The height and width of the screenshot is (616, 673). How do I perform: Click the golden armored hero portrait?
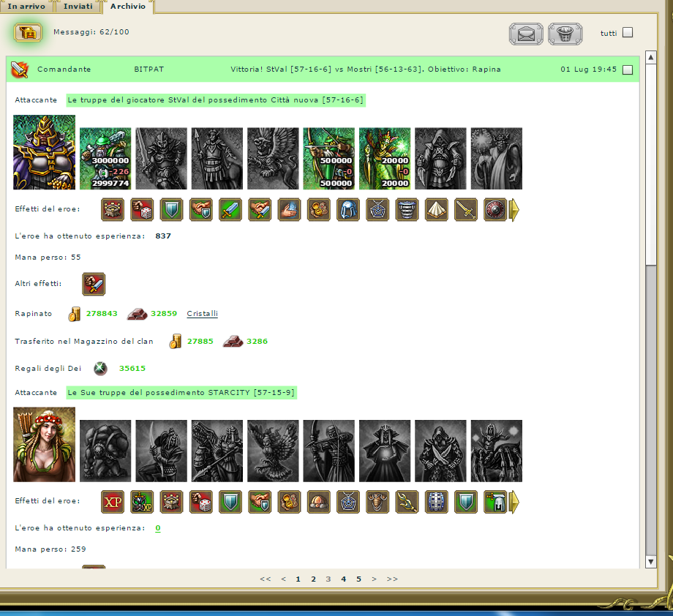[44, 153]
